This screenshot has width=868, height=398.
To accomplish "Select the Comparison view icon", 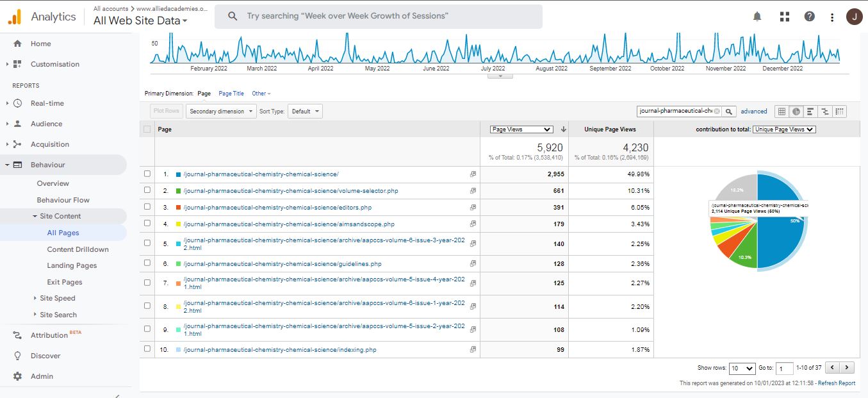I will tap(825, 112).
